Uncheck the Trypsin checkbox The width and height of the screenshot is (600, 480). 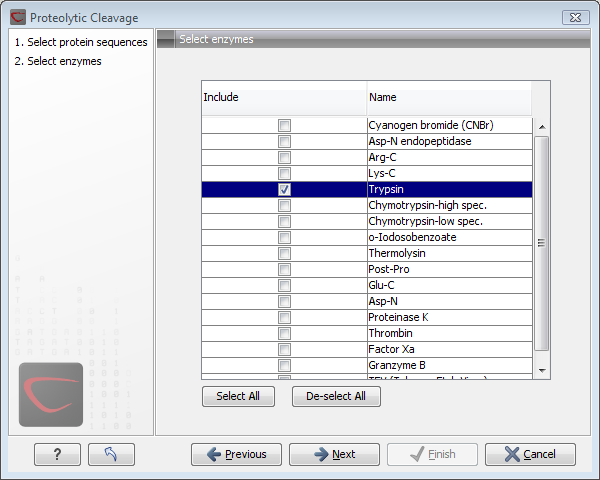[x=285, y=189]
